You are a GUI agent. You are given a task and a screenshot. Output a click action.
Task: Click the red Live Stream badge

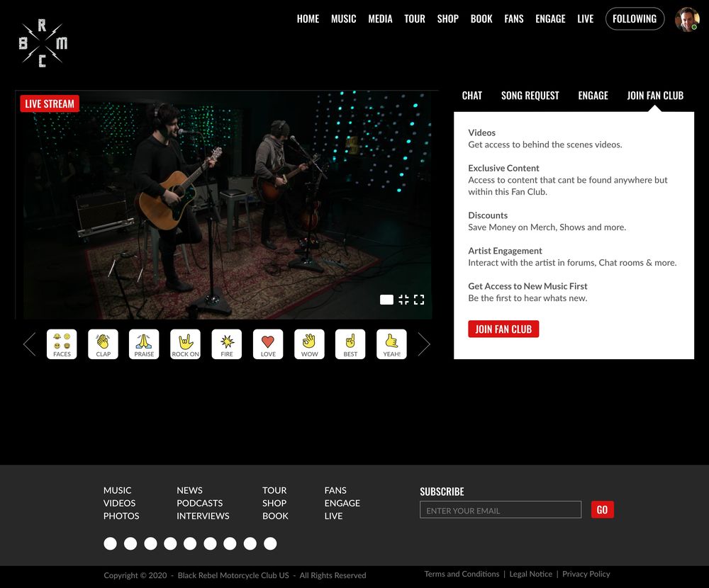50,103
